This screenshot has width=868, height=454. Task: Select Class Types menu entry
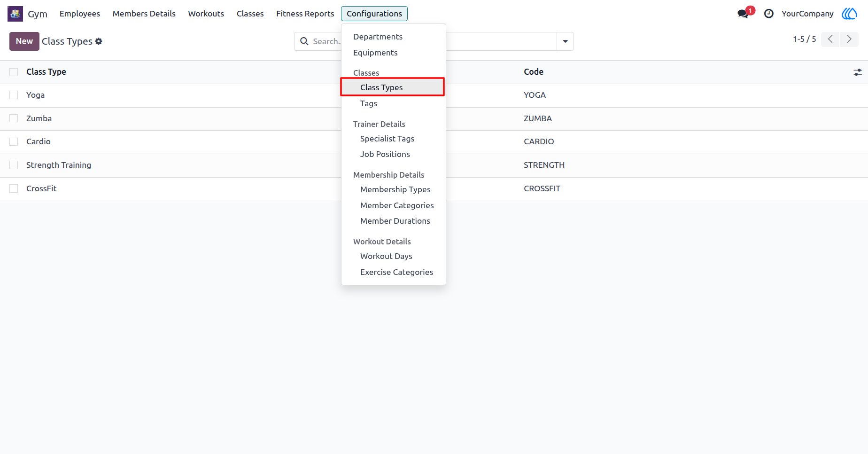point(394,87)
